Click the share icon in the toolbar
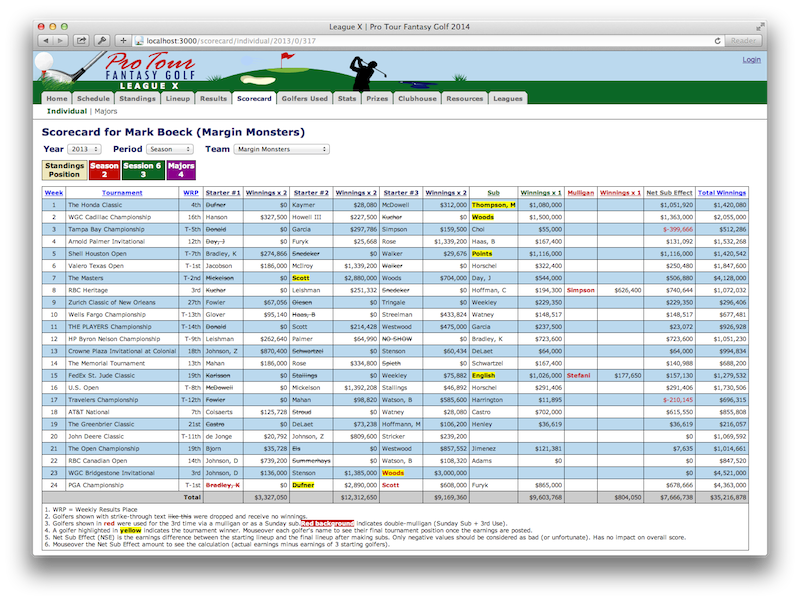This screenshot has height=601, width=800. coord(81,41)
